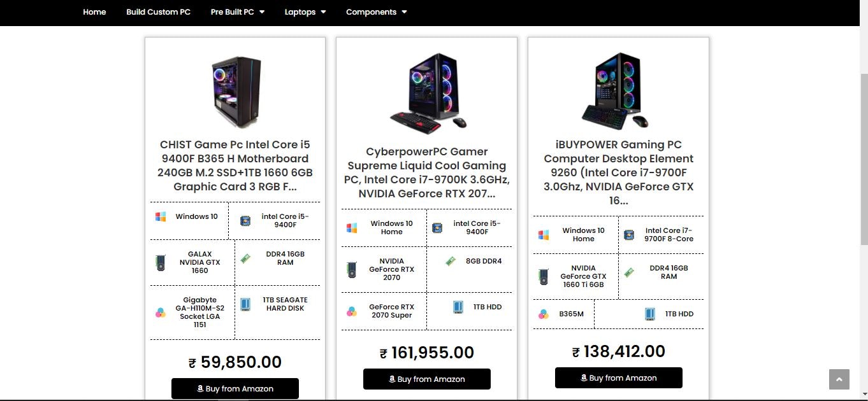Open the Build Custom PC page
This screenshot has height=401, width=868.
point(158,11)
